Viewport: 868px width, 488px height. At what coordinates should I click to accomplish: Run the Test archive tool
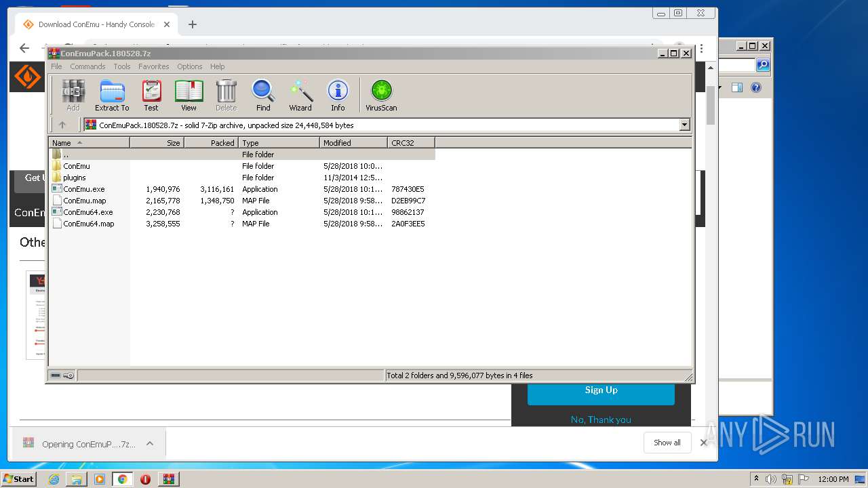(151, 95)
